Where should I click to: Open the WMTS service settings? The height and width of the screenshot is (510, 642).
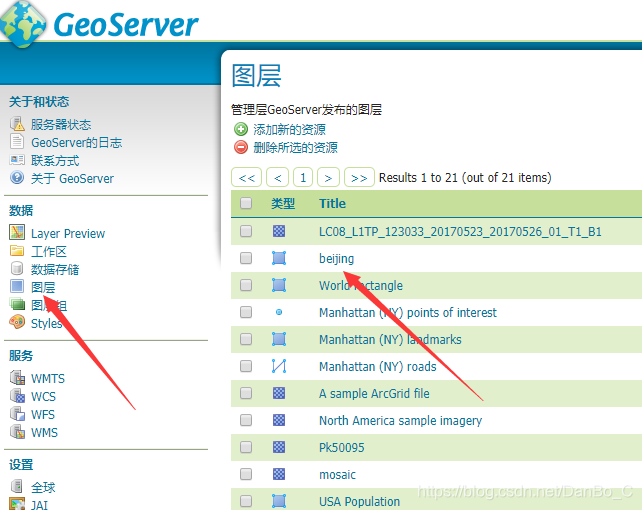48,379
